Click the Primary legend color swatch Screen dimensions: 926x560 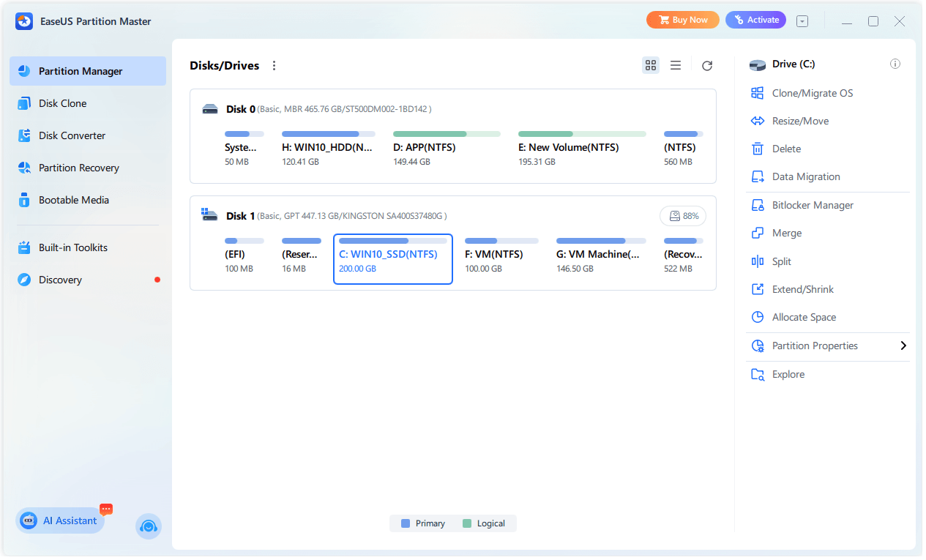pyautogui.click(x=406, y=523)
